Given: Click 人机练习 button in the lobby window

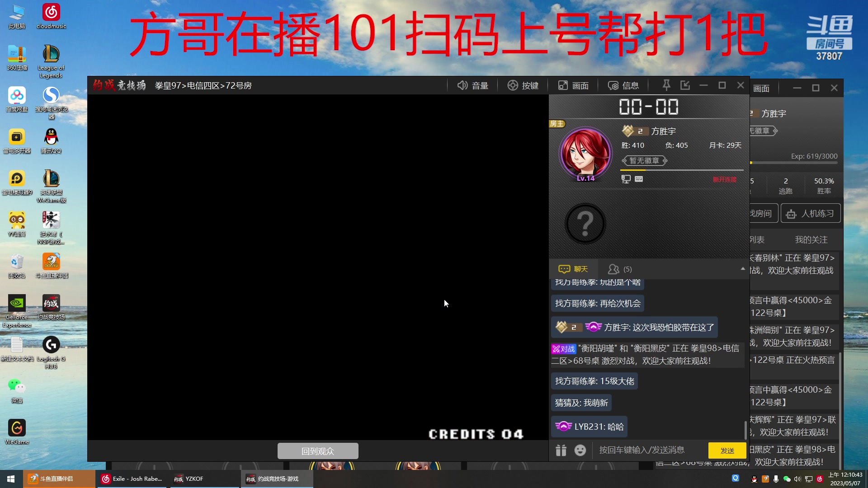Looking at the screenshot, I should [x=811, y=213].
